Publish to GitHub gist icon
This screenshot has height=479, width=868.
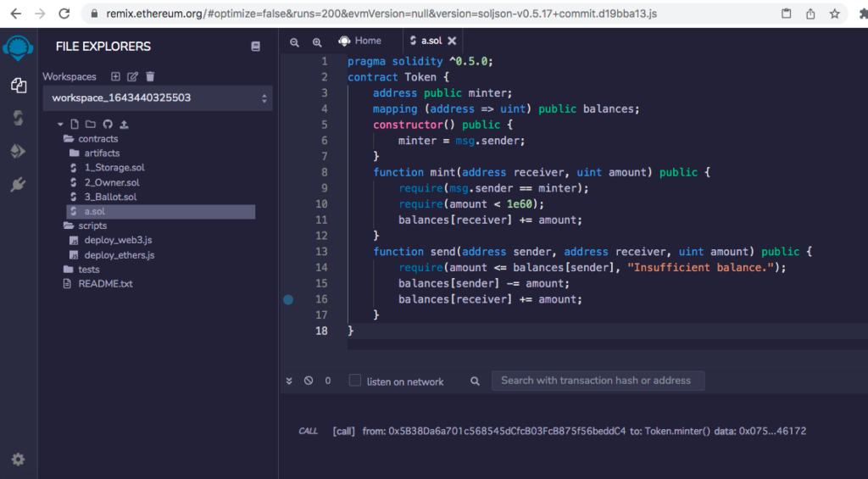(108, 124)
